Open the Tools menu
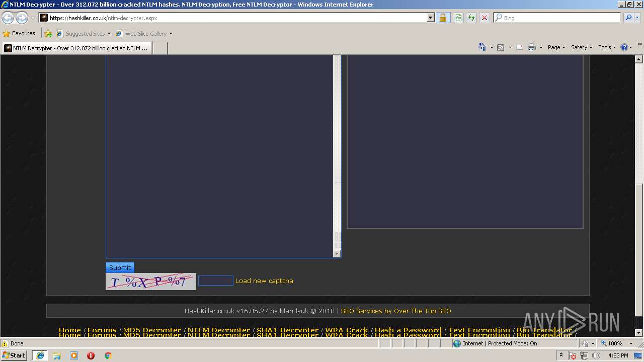644x362 pixels. (607, 47)
